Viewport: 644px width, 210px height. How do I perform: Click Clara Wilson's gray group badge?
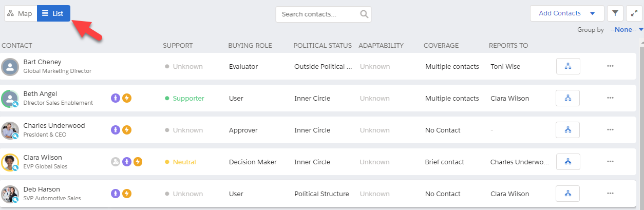click(x=116, y=162)
